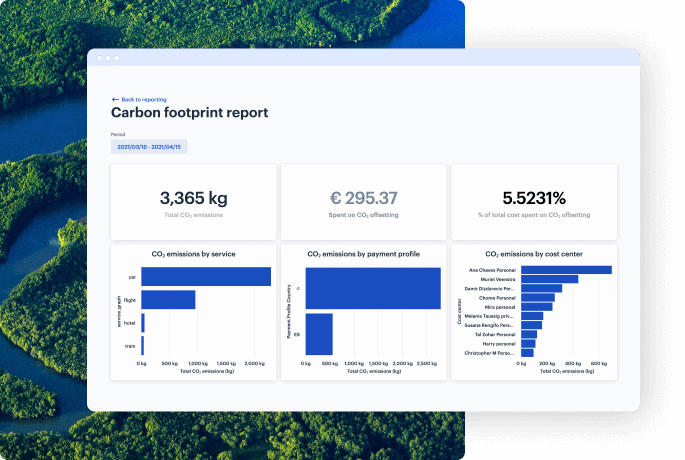Click the 'Ana Chaves Personal' cost center label

coord(492,270)
